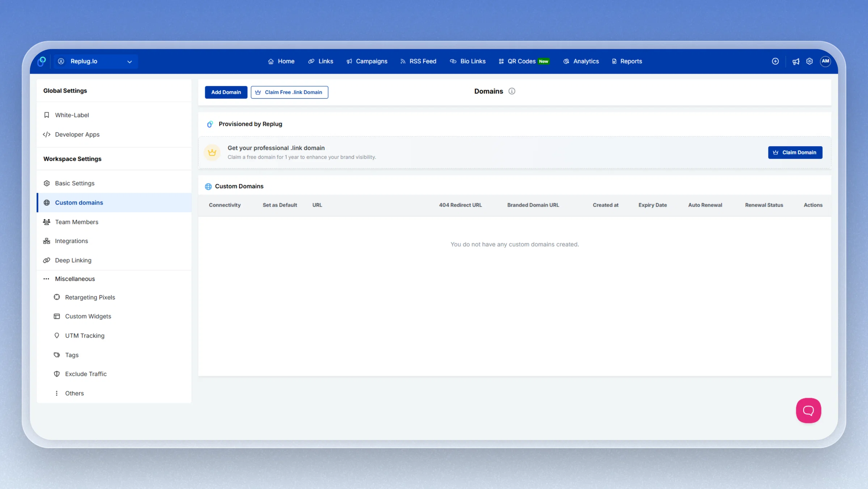This screenshot has height=489, width=868.
Task: Open Integrations settings
Action: (114, 241)
